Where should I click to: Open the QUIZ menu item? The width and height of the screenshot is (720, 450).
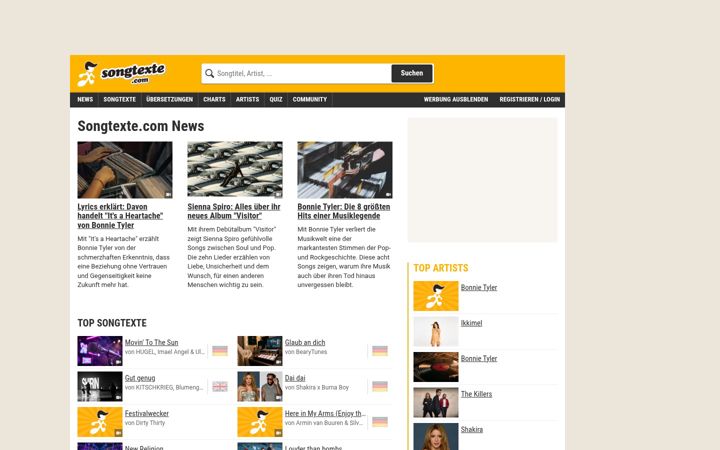(x=276, y=100)
